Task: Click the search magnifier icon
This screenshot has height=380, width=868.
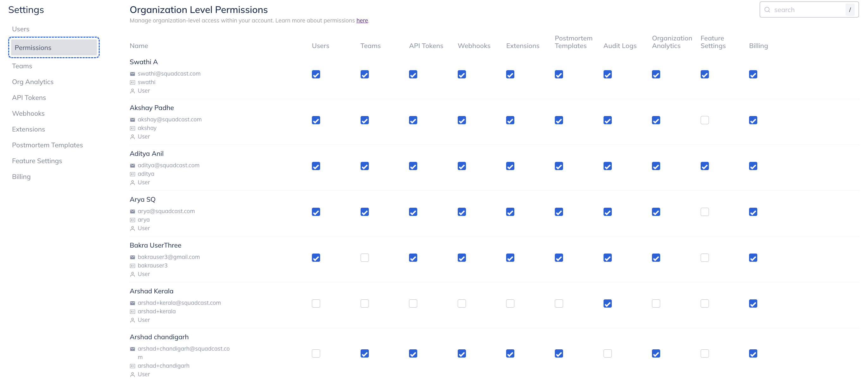Action: (x=767, y=10)
